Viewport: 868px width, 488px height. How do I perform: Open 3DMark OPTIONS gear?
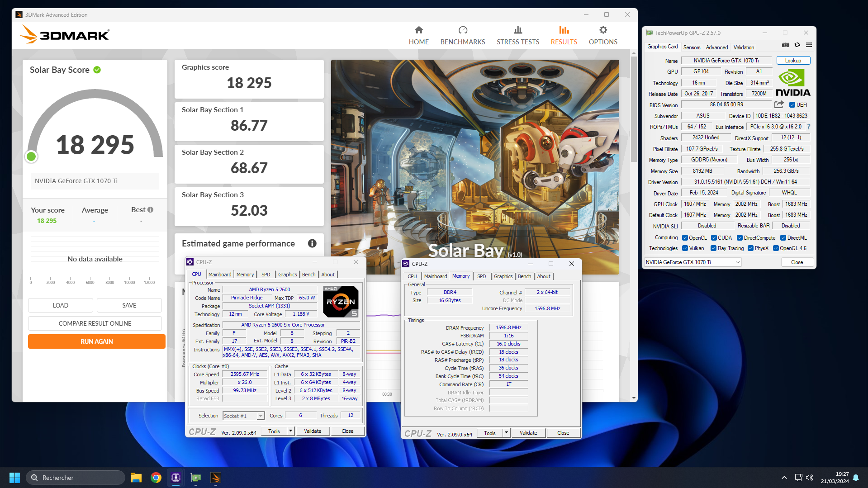(603, 35)
